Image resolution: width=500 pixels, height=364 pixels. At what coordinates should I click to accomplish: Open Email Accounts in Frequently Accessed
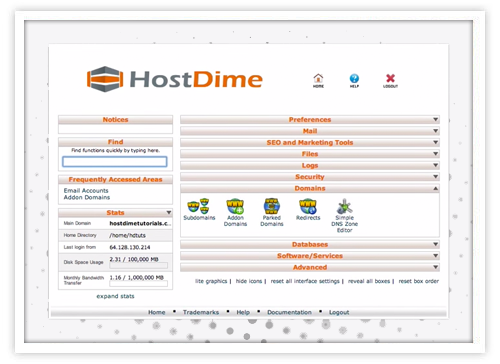click(x=86, y=190)
